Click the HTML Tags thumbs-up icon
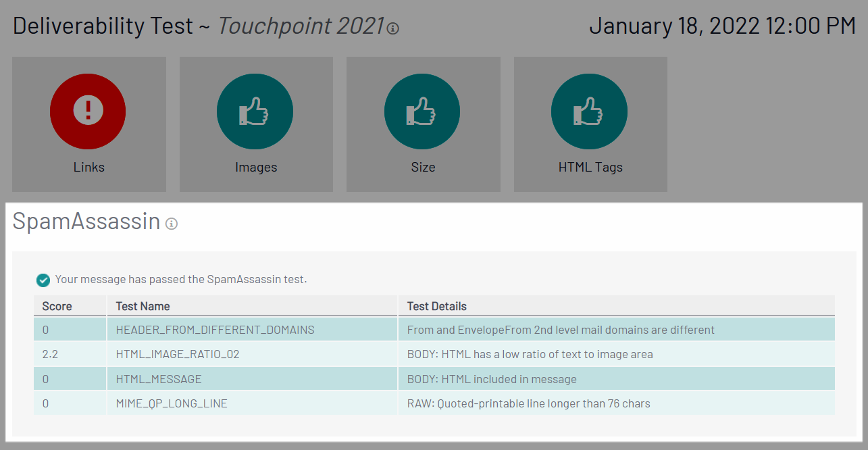The height and width of the screenshot is (450, 868). [590, 111]
